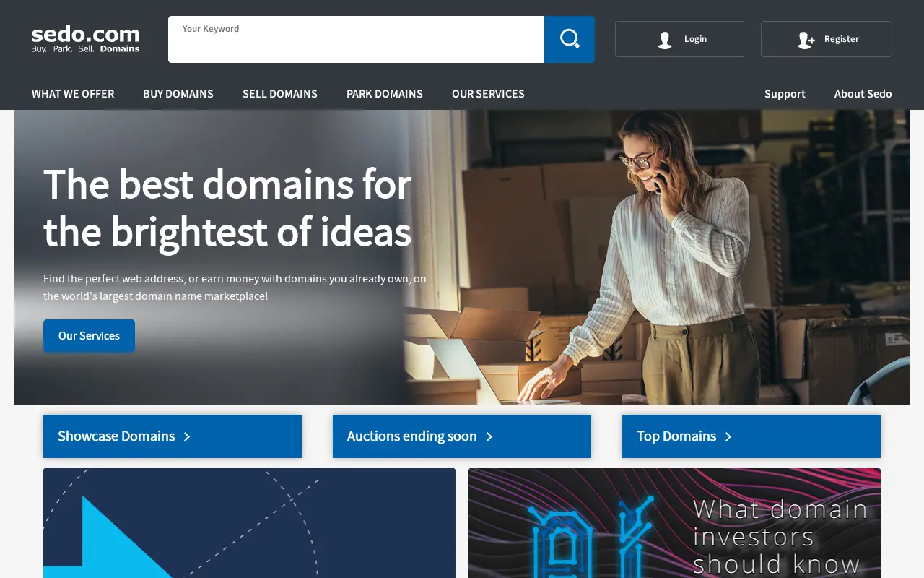Screen dimensions: 924x578
Task: Focus the Your Keyword search field
Action: coord(356,39)
